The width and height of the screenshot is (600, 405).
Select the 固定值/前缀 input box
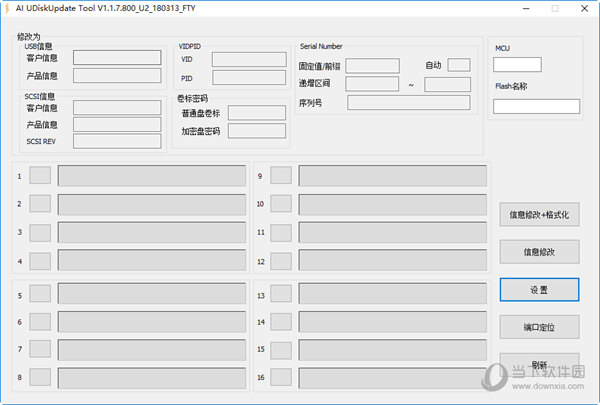pyautogui.click(x=372, y=66)
